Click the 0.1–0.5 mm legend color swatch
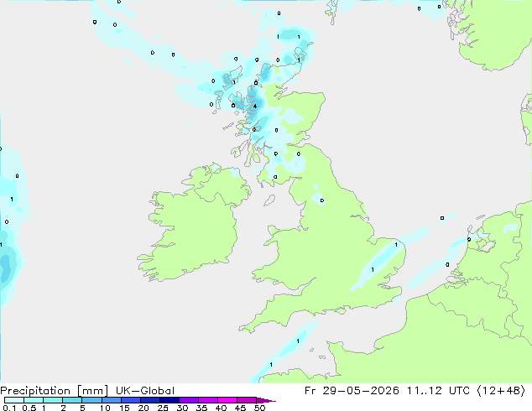The width and height of the screenshot is (532, 411). tap(14, 400)
